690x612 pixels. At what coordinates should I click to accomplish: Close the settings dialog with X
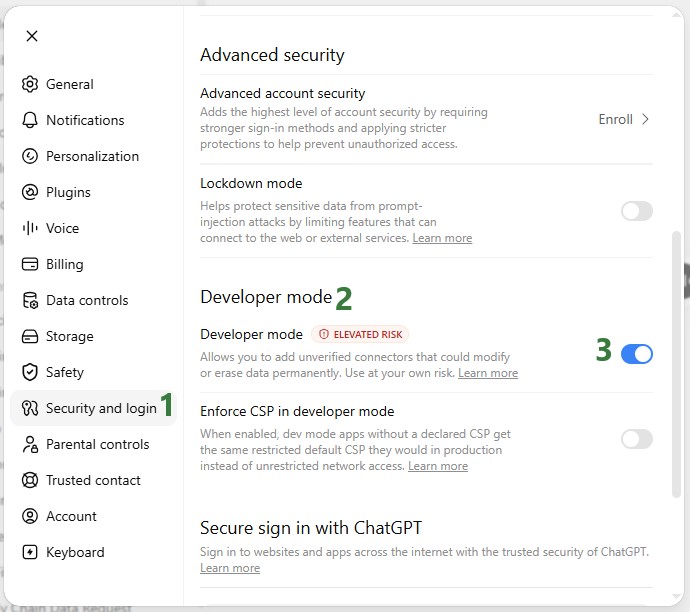pyautogui.click(x=32, y=36)
